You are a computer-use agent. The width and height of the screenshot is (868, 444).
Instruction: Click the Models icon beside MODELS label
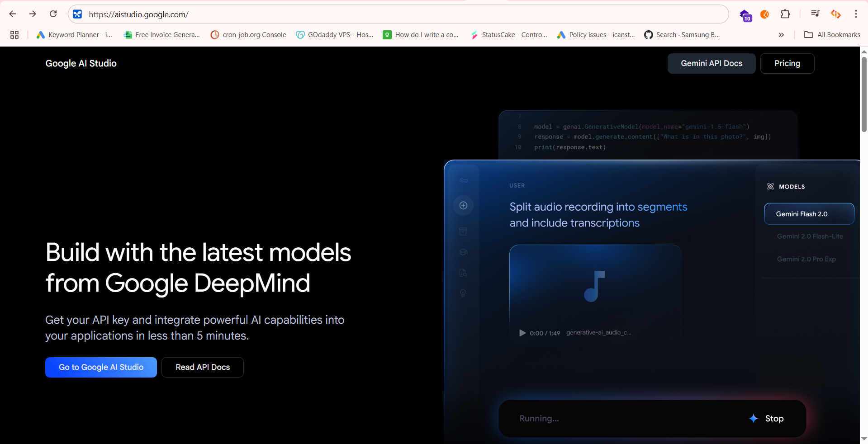pyautogui.click(x=770, y=186)
